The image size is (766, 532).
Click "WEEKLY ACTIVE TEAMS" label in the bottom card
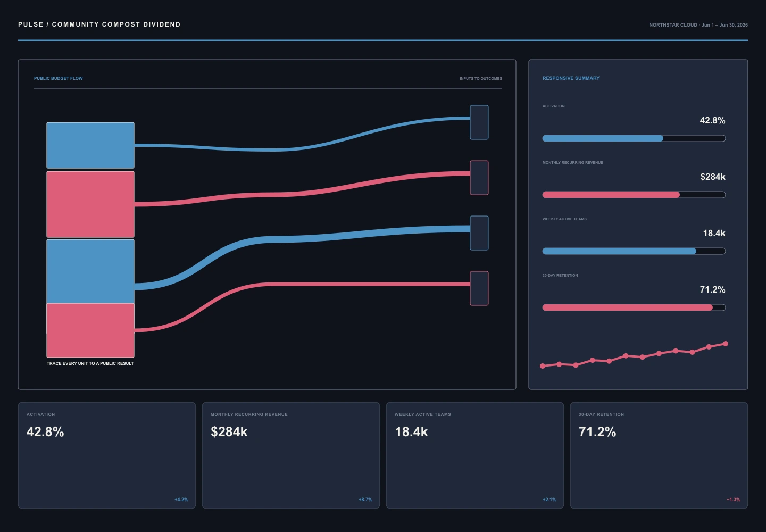pyautogui.click(x=423, y=414)
